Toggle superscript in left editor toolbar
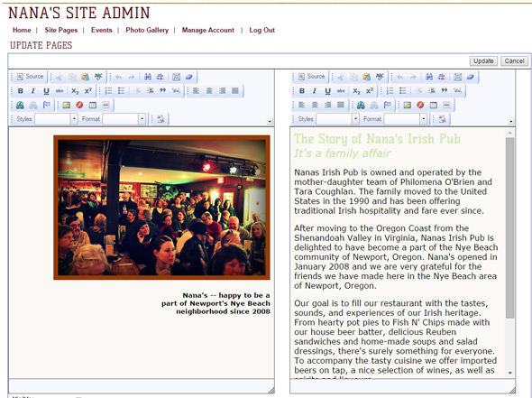 tap(88, 91)
